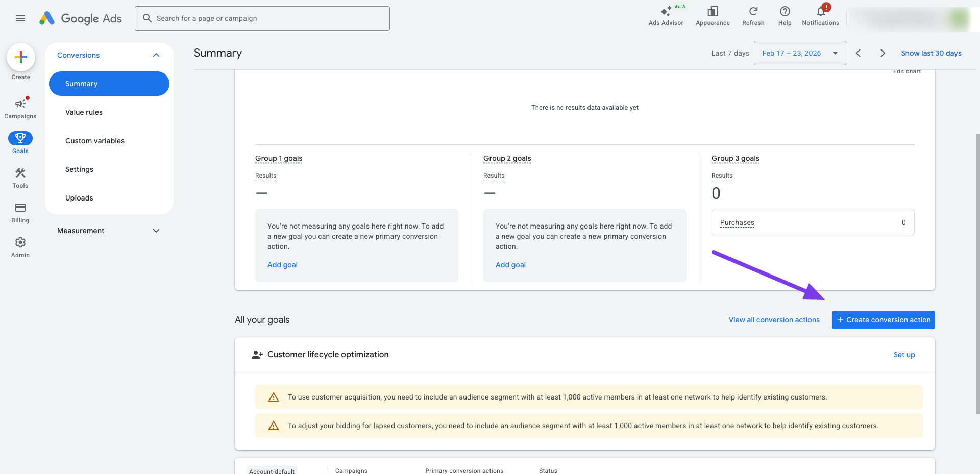Expand the Measurement section

coord(156,231)
